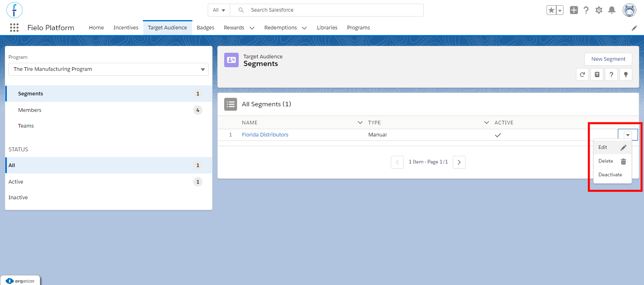Viewport: 644px width, 285px height.
Task: Click the Edit pencil icon in menu
Action: [x=623, y=148]
